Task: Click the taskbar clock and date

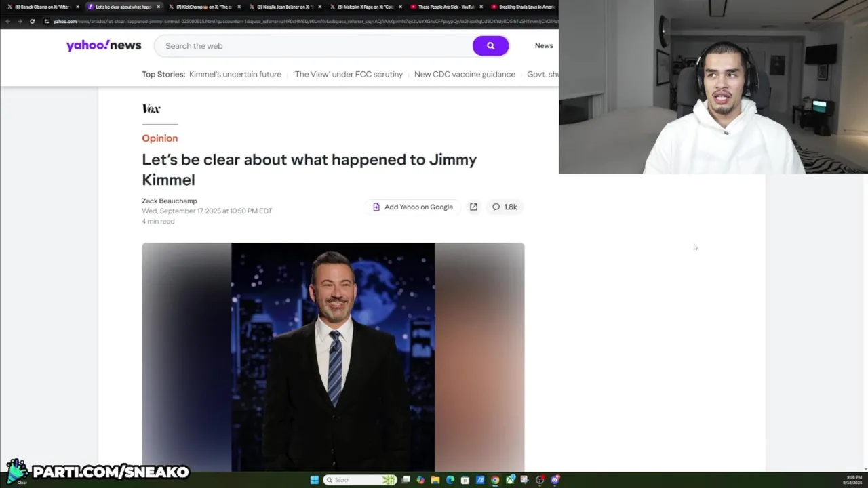Action: point(853,480)
